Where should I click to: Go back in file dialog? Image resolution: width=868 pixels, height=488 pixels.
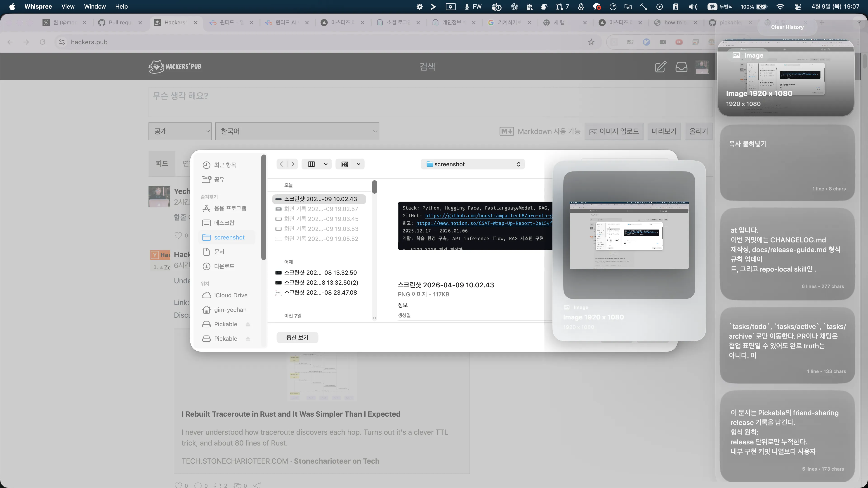pyautogui.click(x=282, y=164)
